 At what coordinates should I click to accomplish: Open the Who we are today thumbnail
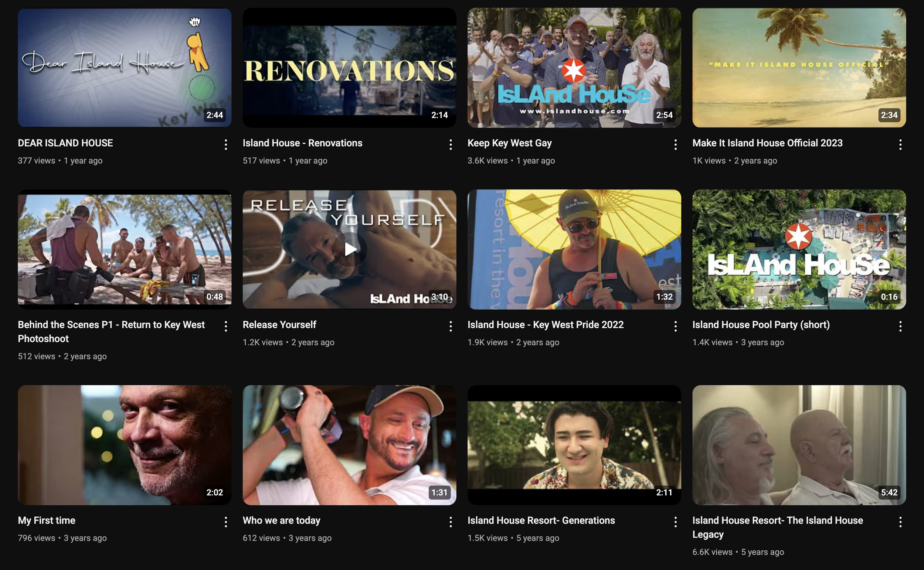point(349,445)
